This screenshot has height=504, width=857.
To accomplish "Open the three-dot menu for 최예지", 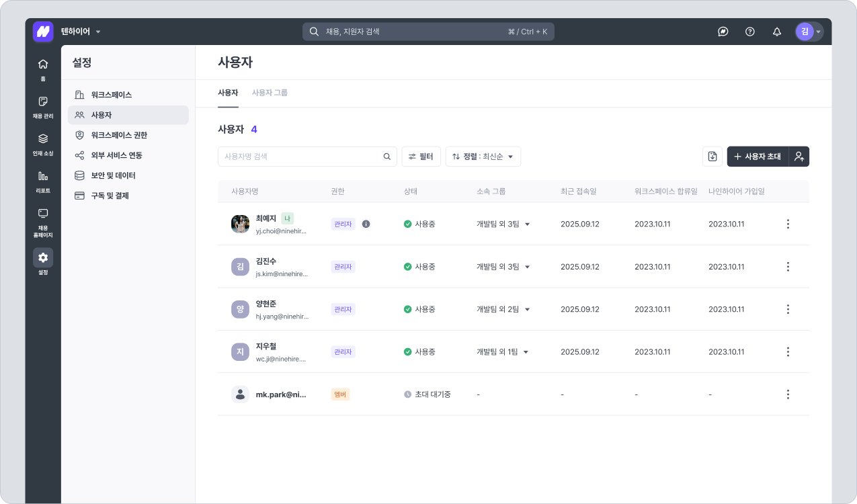I will pos(788,224).
